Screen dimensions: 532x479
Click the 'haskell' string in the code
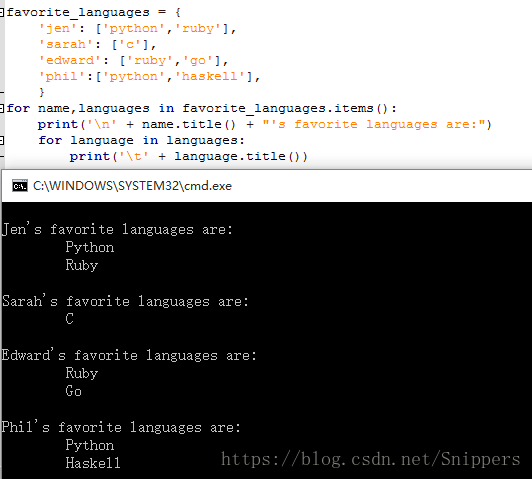click(210, 76)
